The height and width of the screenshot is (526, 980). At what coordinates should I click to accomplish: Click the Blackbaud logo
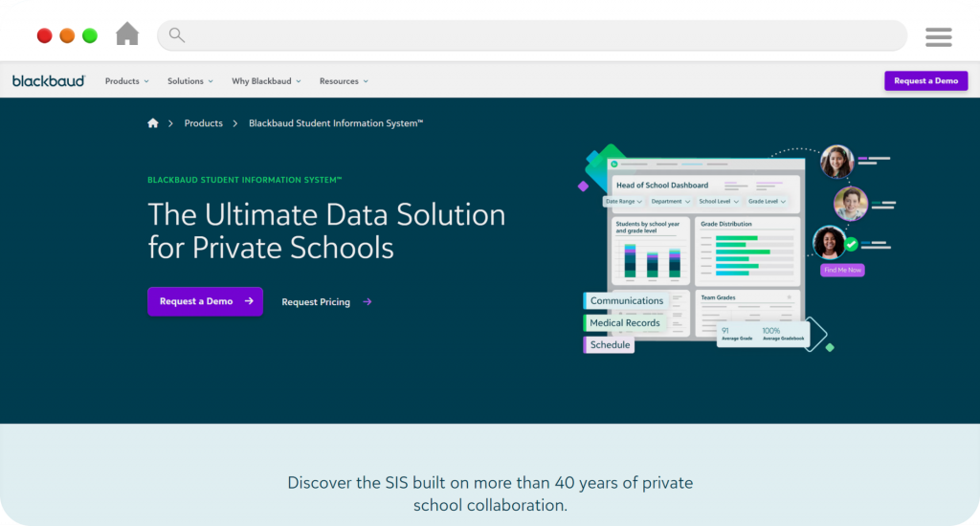[49, 81]
